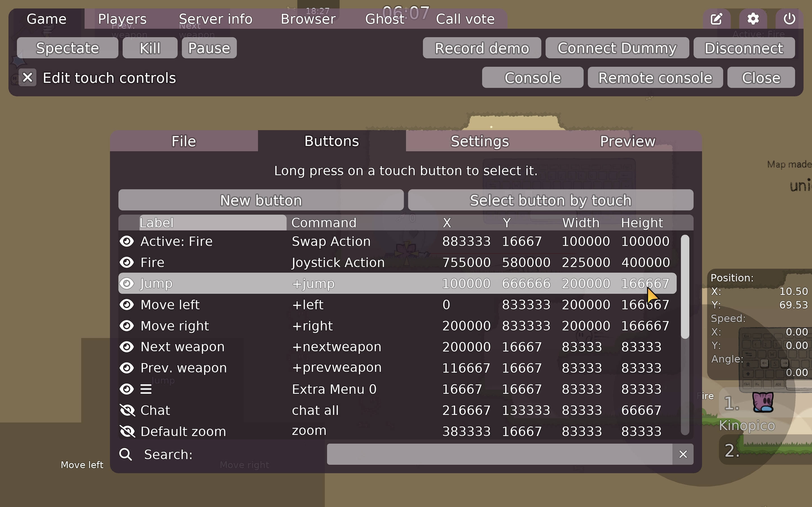Exit edit touch controls via the X icon

point(28,77)
